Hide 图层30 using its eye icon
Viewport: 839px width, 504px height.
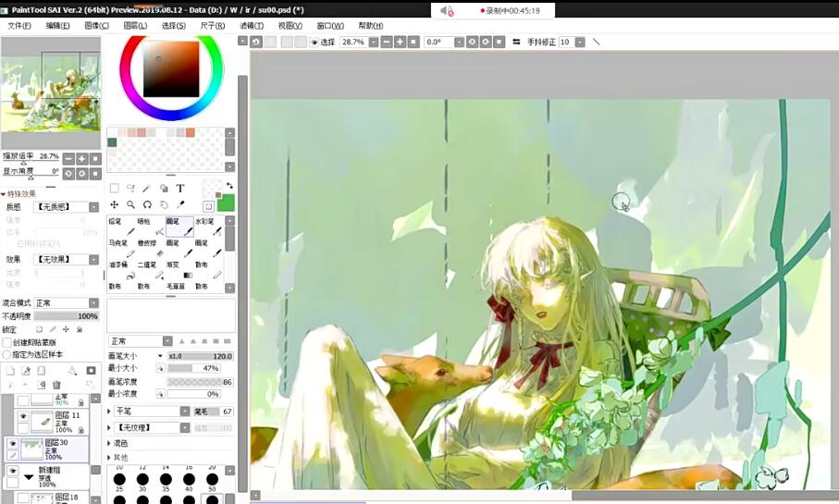(x=12, y=443)
